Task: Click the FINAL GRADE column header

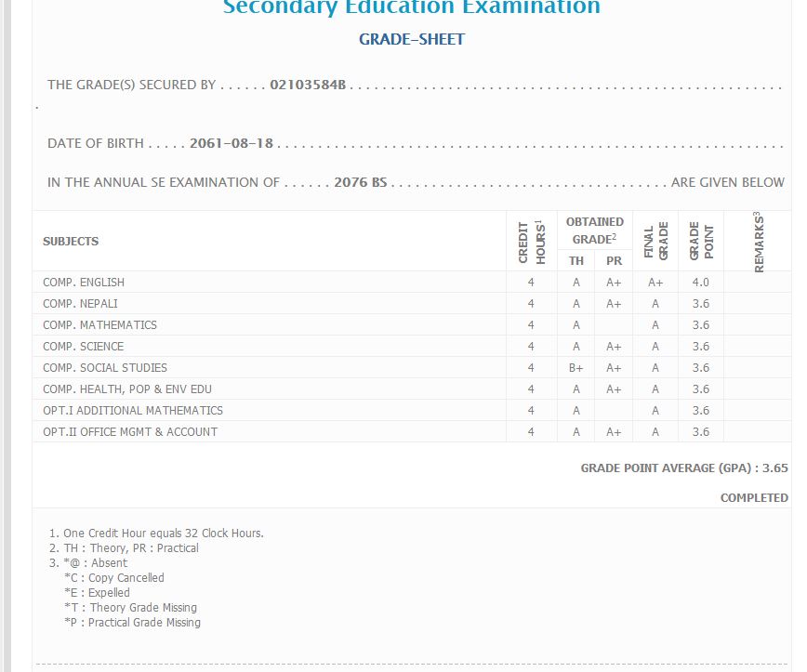Action: click(655, 242)
